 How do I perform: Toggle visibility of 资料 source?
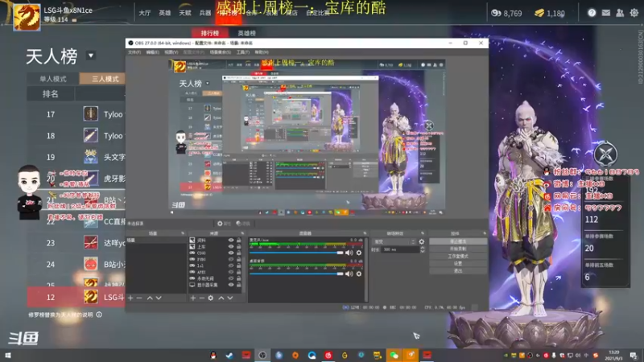coord(231,240)
